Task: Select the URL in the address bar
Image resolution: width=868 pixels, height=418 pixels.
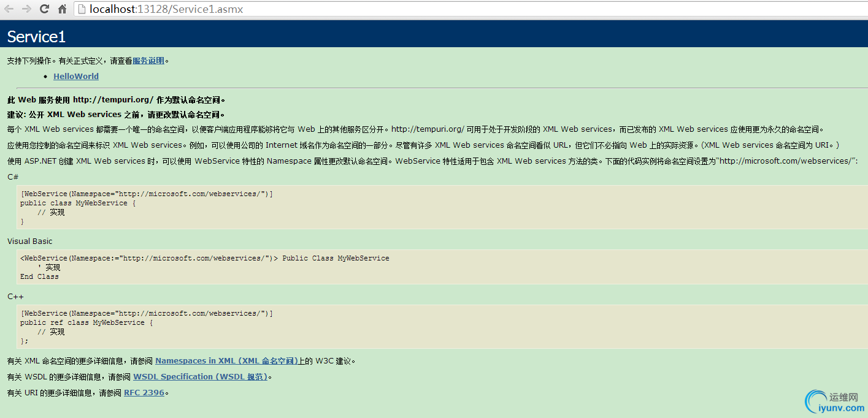Action: pos(166,9)
